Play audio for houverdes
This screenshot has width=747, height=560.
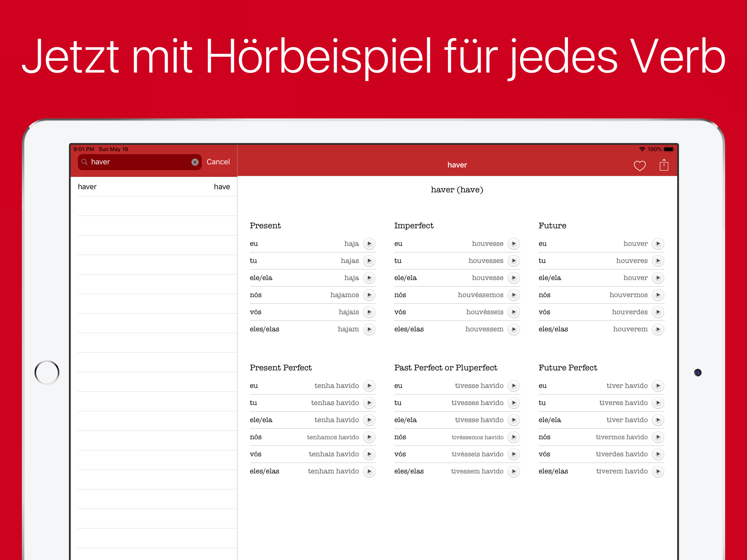coord(658,312)
